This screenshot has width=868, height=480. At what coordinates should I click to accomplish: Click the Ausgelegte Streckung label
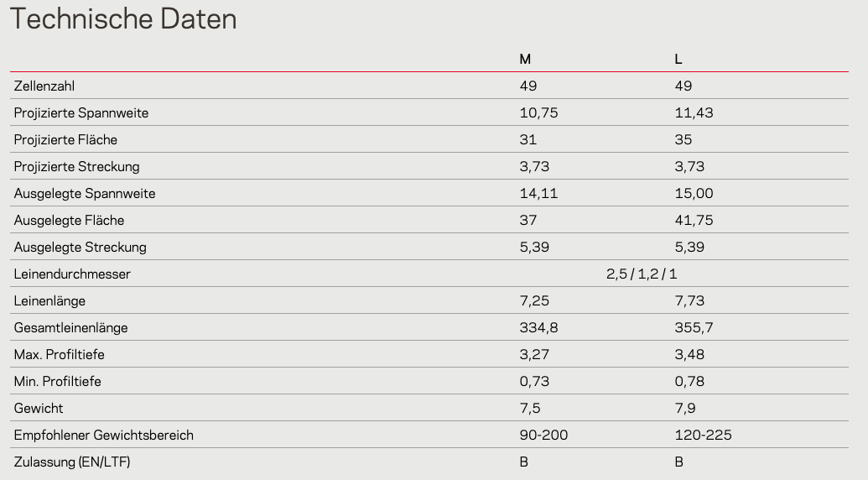coord(81,248)
